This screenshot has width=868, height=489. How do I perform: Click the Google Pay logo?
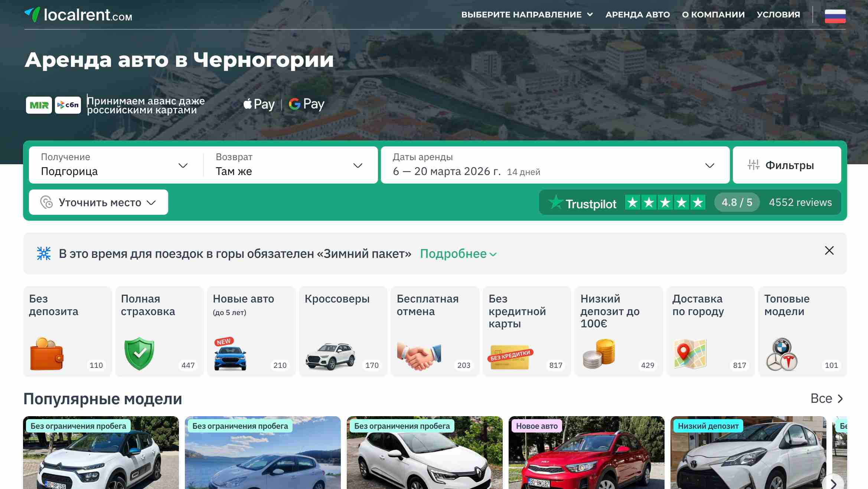click(307, 104)
